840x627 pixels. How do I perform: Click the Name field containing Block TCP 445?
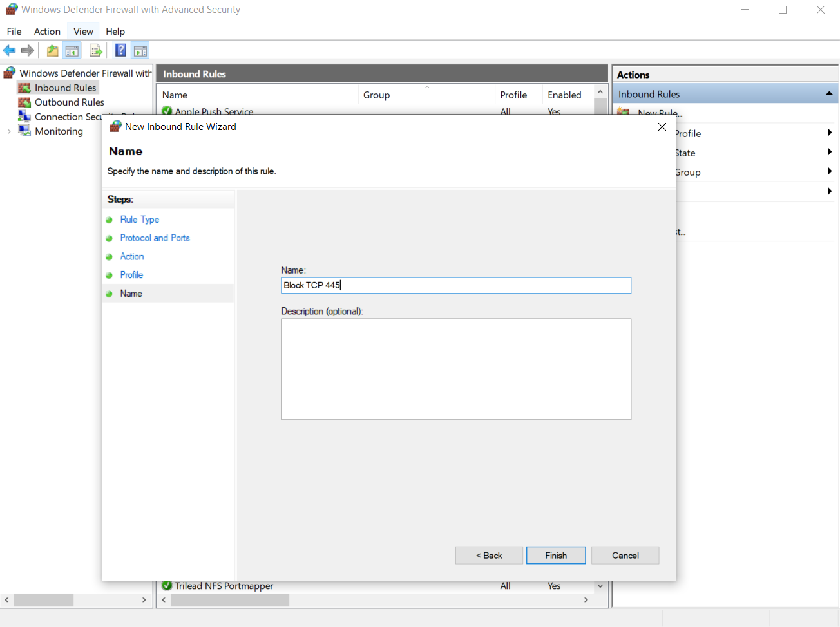click(x=455, y=285)
